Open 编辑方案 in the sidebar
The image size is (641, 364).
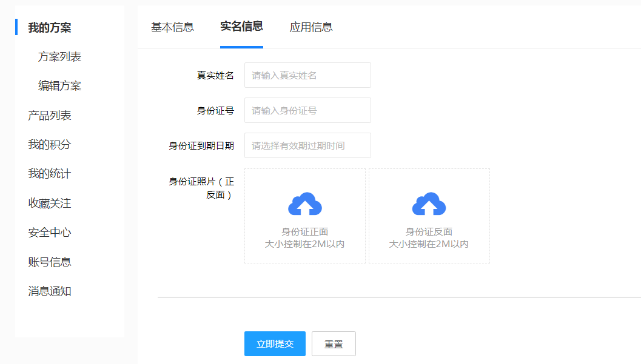click(x=59, y=85)
